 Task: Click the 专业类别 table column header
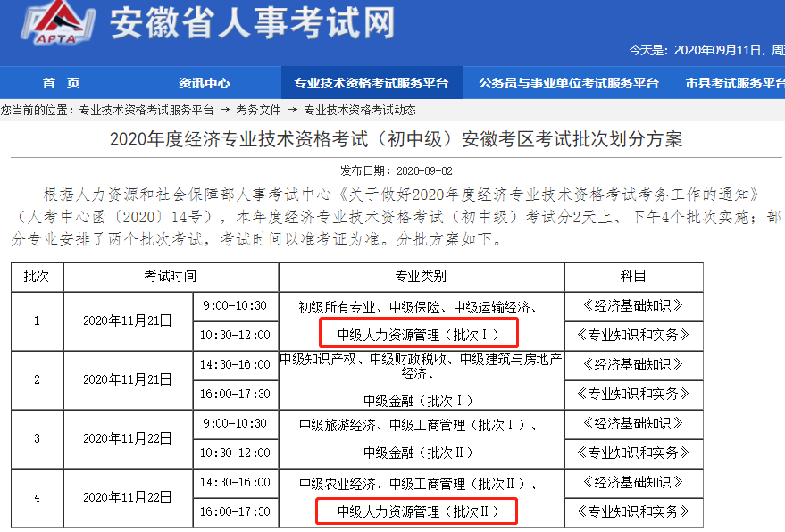point(421,277)
